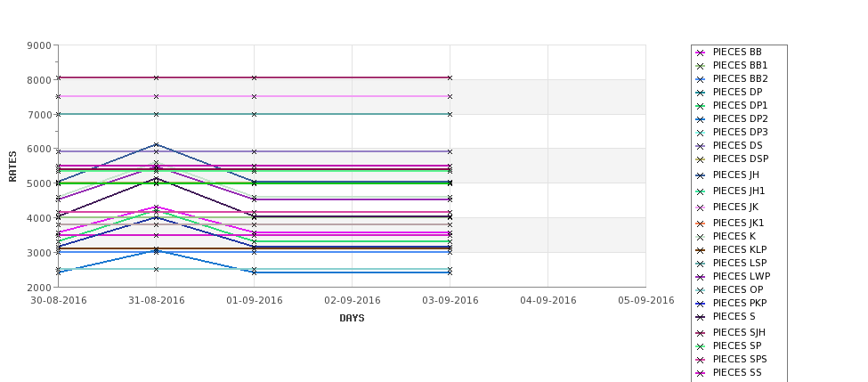The width and height of the screenshot is (868, 382).
Task: Click the DAYS x-axis title
Action: [352, 319]
